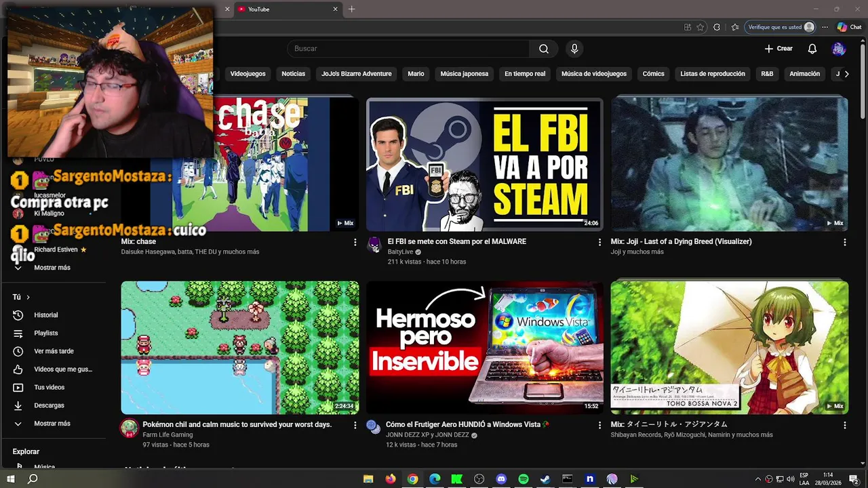Open Spotify from the taskbar
The height and width of the screenshot is (488, 868).
[524, 479]
